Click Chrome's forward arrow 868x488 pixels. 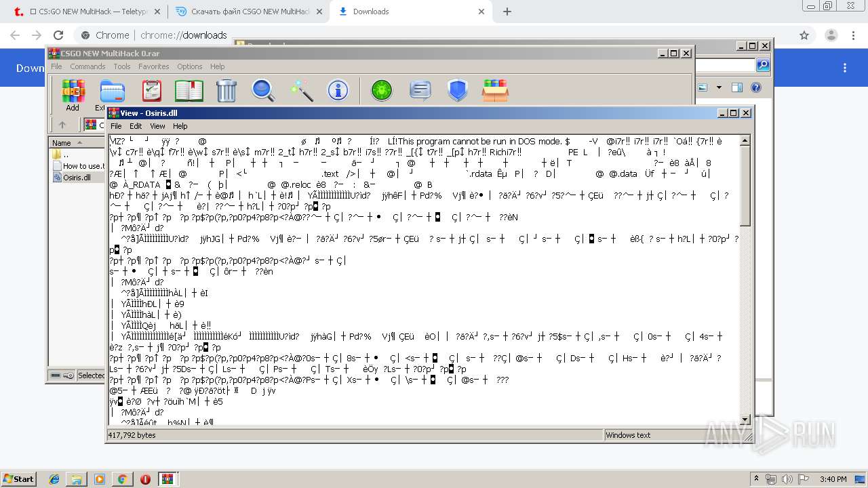click(37, 35)
